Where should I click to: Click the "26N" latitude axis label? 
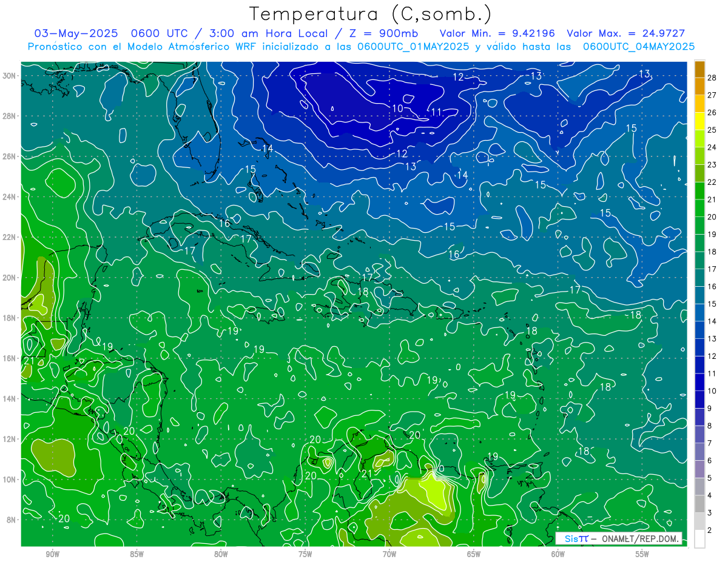pos(10,156)
